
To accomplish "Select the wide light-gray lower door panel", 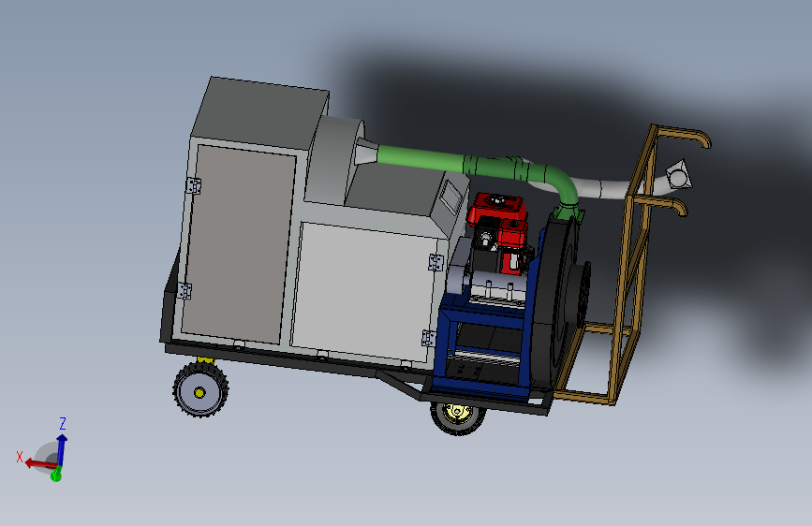I will [364, 293].
